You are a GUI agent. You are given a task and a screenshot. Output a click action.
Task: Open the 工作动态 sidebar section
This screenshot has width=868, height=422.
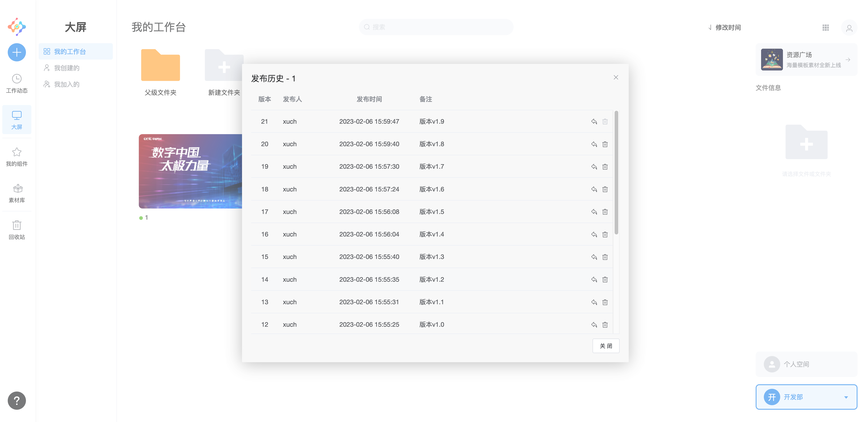point(17,83)
